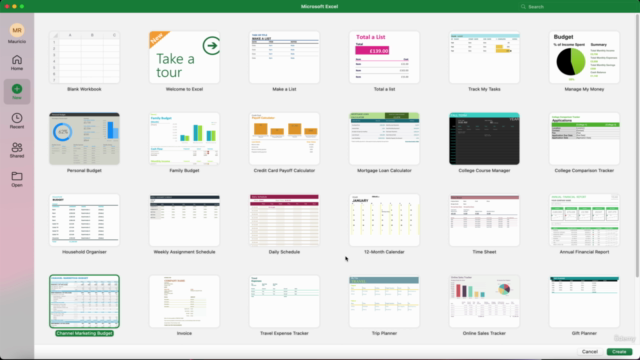Select the Personal Budget template
Screen dimensions: 640x360
pyautogui.click(x=84, y=139)
